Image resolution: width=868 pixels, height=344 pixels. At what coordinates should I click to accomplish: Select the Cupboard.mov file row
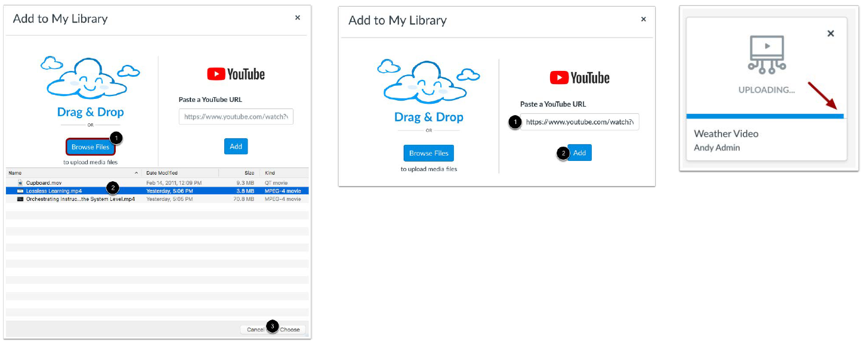tap(44, 183)
